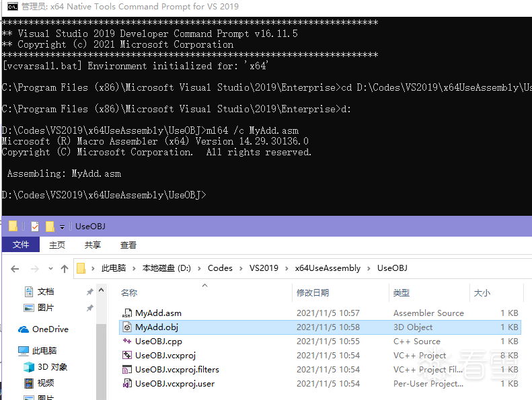Viewport: 532px width, 400px height.
Task: Expand the chevron after 此电脑 breadcrumb
Action: click(134, 268)
